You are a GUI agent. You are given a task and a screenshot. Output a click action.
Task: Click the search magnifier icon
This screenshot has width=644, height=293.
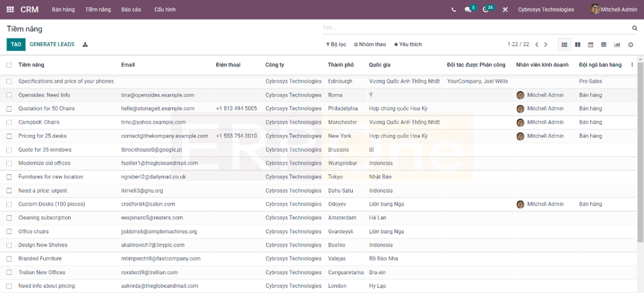point(634,28)
